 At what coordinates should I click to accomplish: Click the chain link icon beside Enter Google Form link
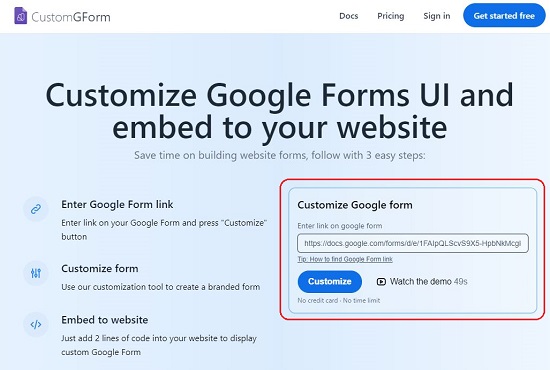36,209
